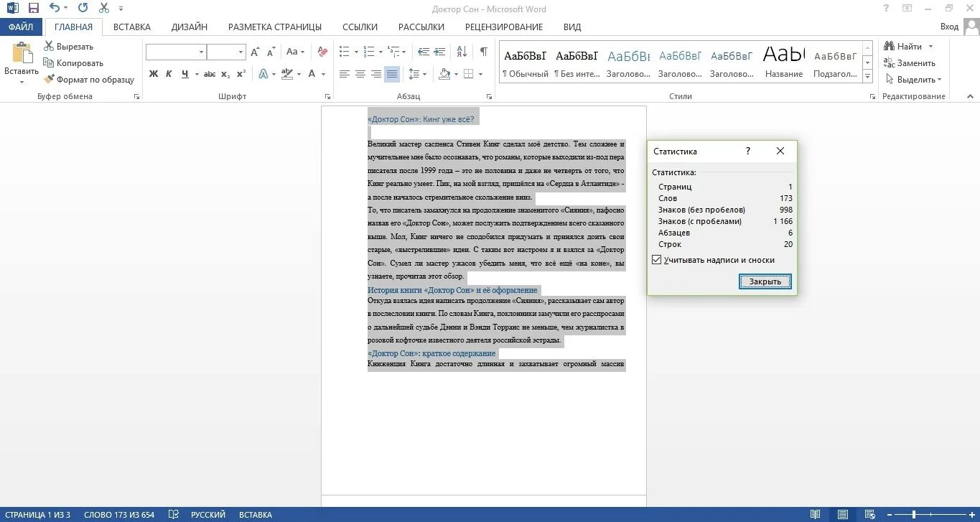980x522 pixels.
Task: Switch to read mode view in the status bar
Action: [x=815, y=515]
